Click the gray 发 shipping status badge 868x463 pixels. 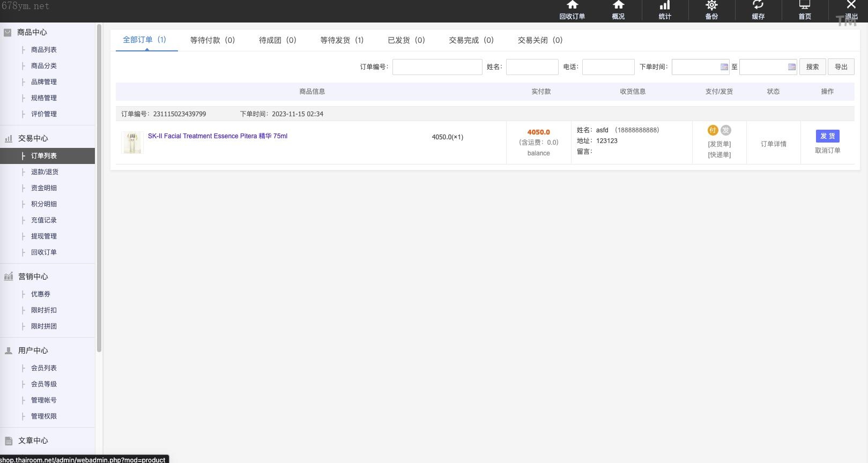click(725, 130)
